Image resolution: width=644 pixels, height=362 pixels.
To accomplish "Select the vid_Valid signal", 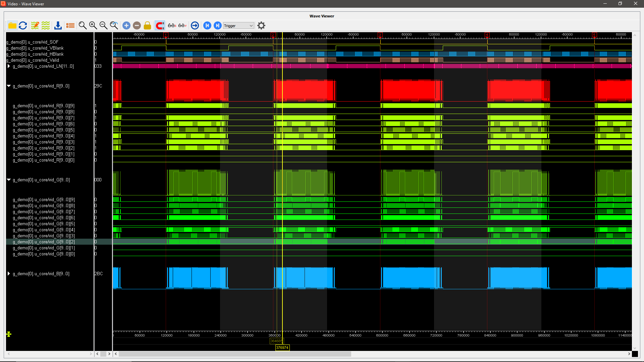I will [33, 60].
